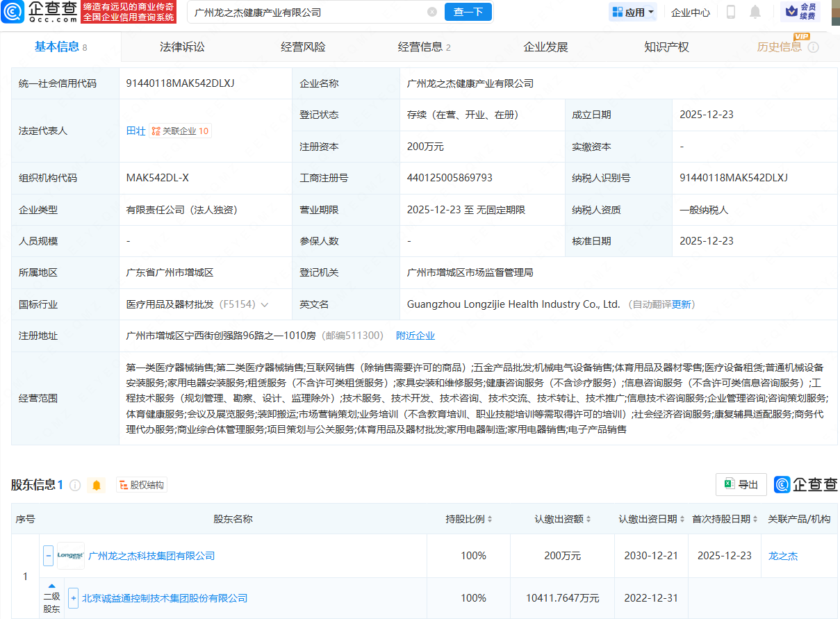Open the 应用 dropdown menu
The height and width of the screenshot is (619, 840).
pos(632,12)
